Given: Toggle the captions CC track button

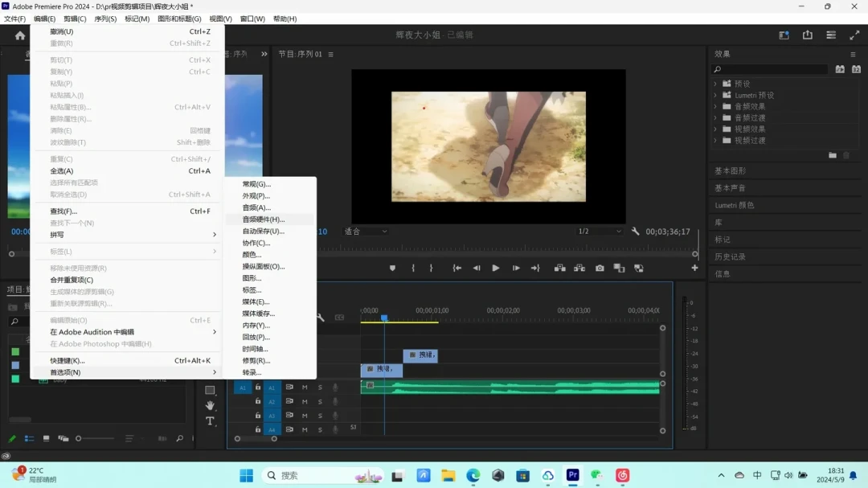Looking at the screenshot, I should click(x=339, y=318).
